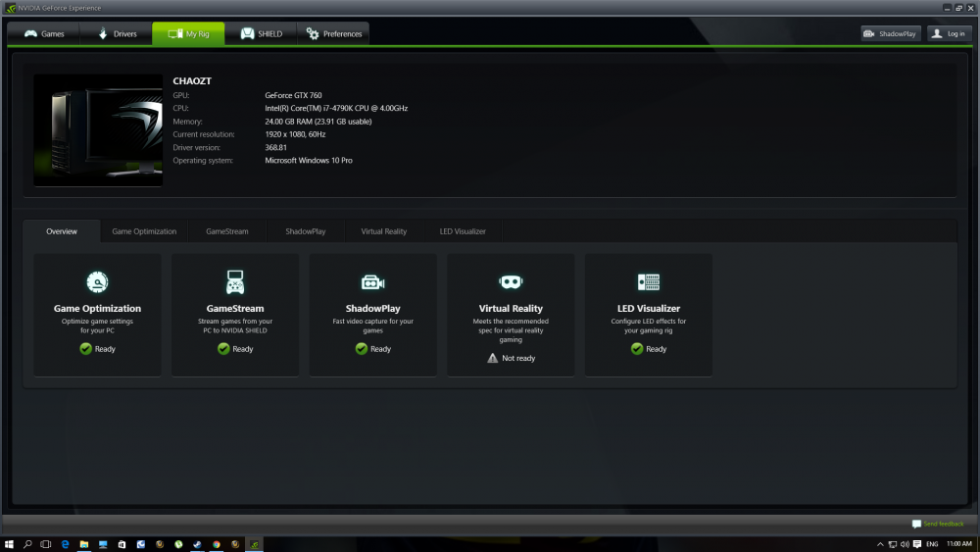Click the NVIDIA logo in the title bar

pyautogui.click(x=10, y=8)
